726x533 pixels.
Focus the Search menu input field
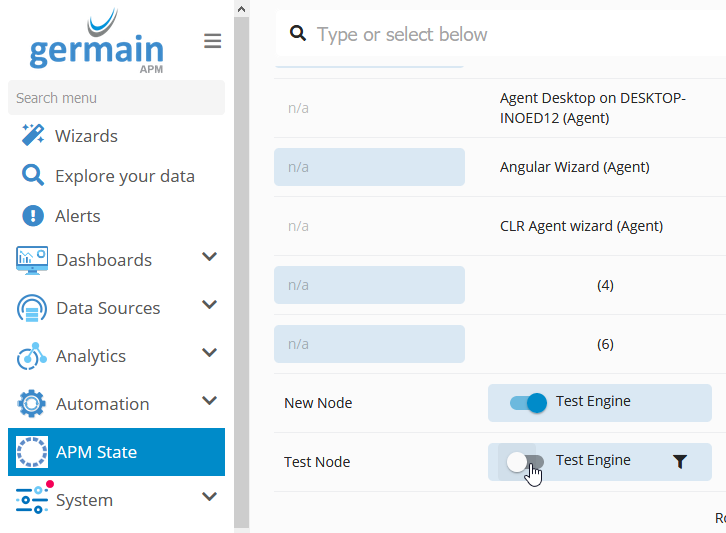(x=116, y=98)
